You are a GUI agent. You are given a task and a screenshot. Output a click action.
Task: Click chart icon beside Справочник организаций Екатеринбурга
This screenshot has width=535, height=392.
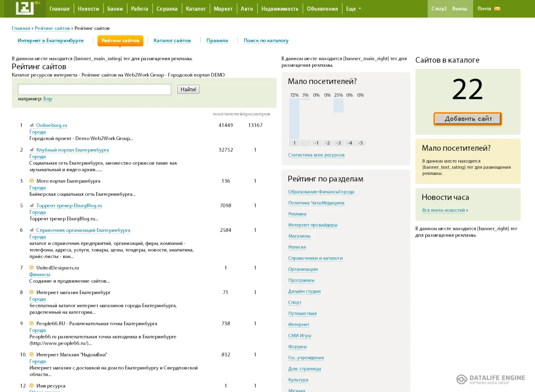pyautogui.click(x=32, y=230)
